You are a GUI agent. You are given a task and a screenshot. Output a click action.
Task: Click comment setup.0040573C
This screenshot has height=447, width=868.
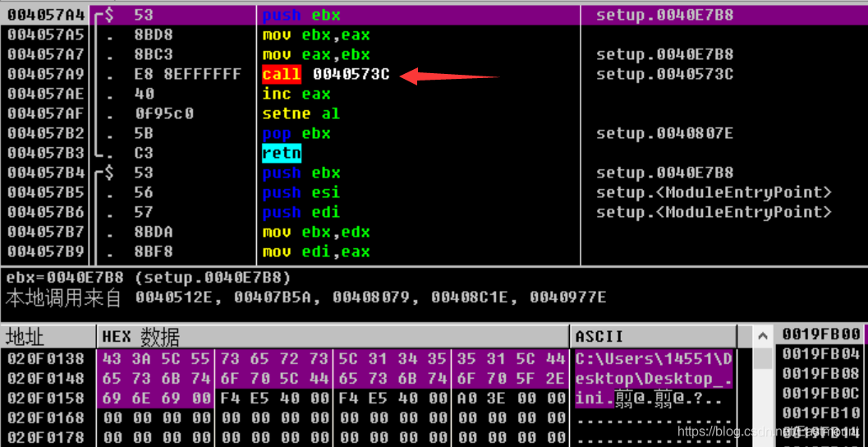click(x=664, y=74)
